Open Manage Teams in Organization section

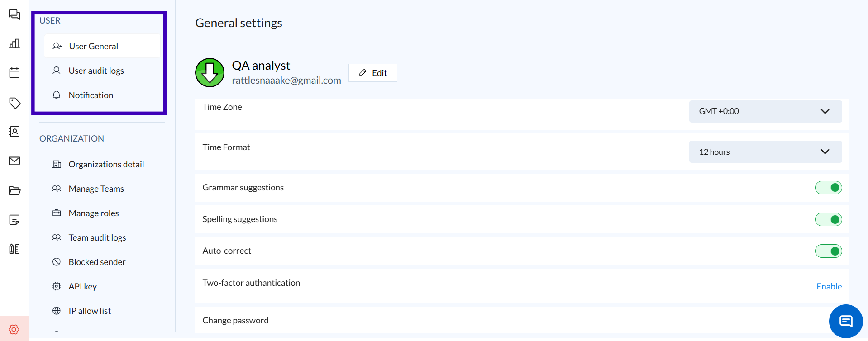pos(96,189)
